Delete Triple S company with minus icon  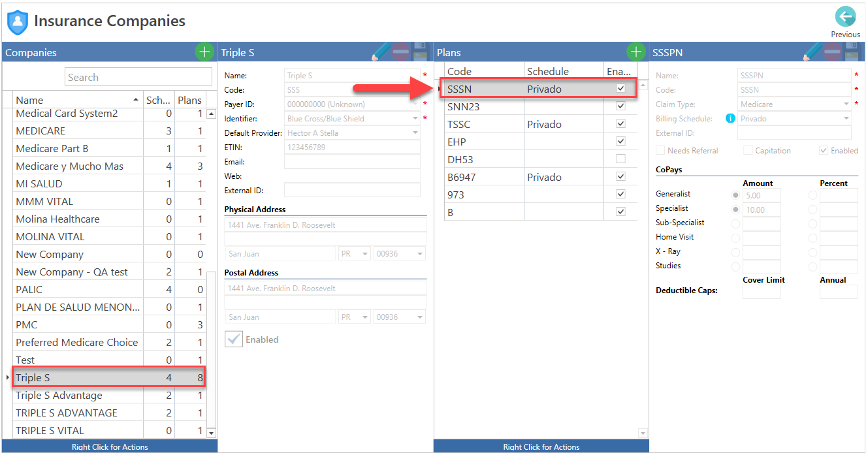[401, 52]
